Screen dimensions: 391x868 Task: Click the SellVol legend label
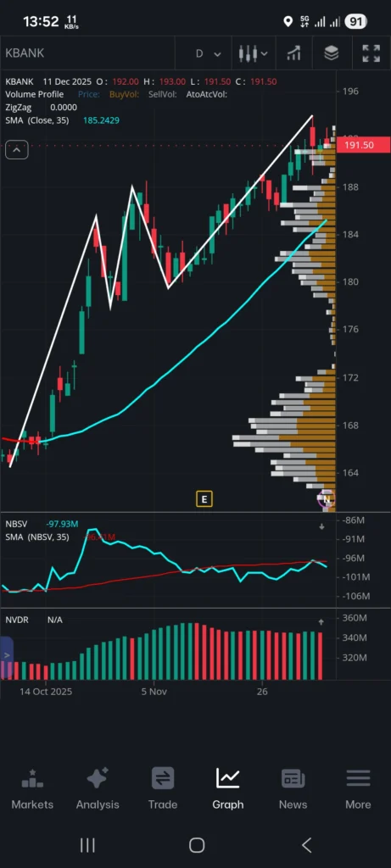(x=162, y=94)
